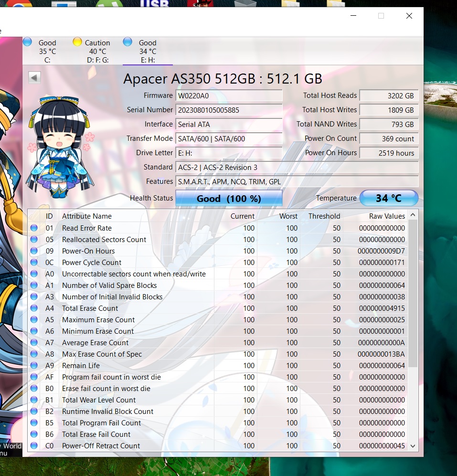Click the Total Erase Count status circle

coord(34,308)
